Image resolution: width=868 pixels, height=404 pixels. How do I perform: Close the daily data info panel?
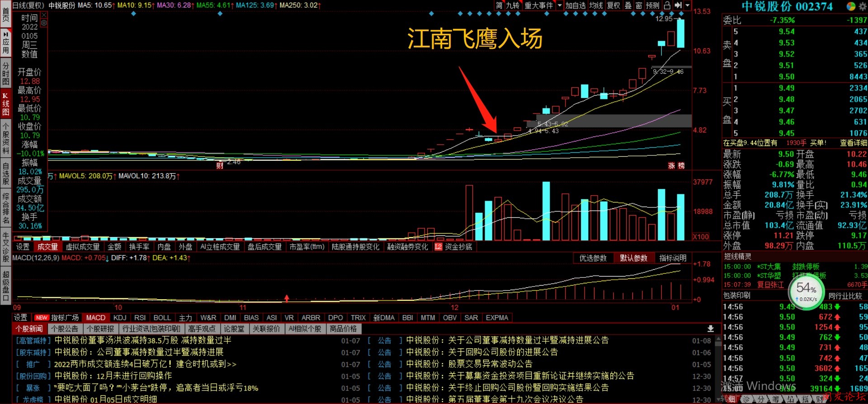pos(44,15)
